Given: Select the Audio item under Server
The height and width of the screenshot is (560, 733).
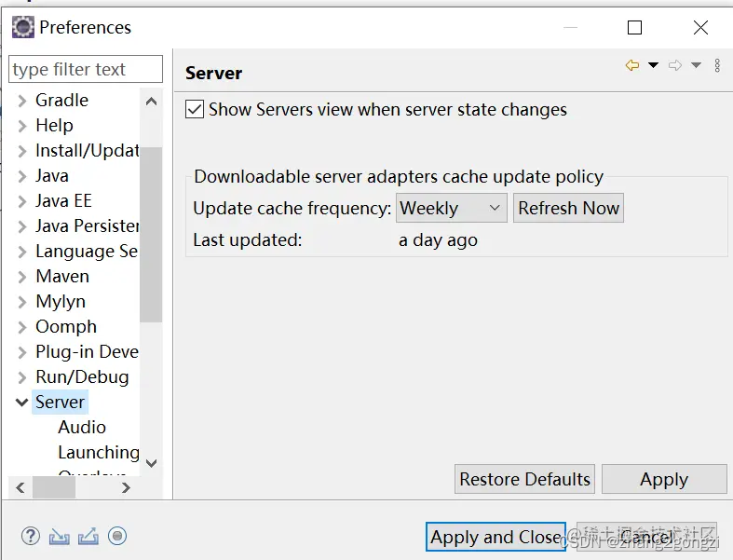Looking at the screenshot, I should (x=82, y=427).
